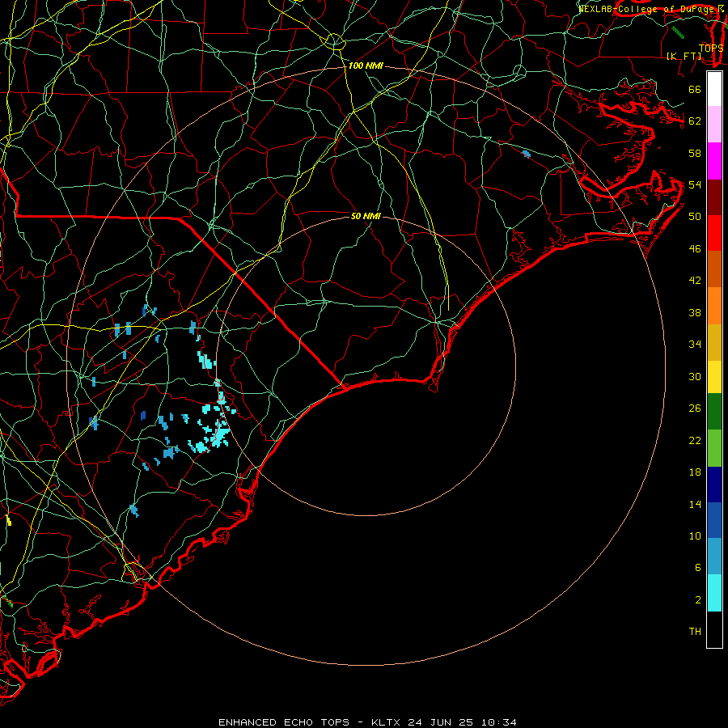Viewport: 728px width, 728px height.
Task: Click the magenta legend color swatch
Action: coord(714,161)
